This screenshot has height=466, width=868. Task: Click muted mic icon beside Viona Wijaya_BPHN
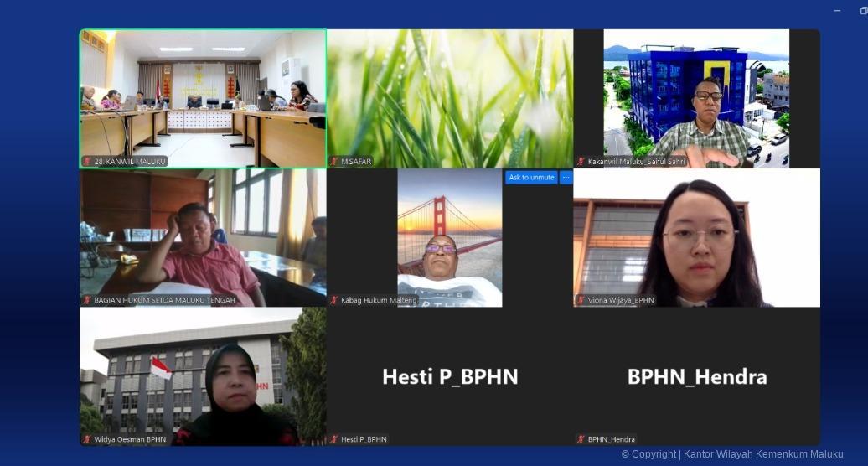point(581,300)
